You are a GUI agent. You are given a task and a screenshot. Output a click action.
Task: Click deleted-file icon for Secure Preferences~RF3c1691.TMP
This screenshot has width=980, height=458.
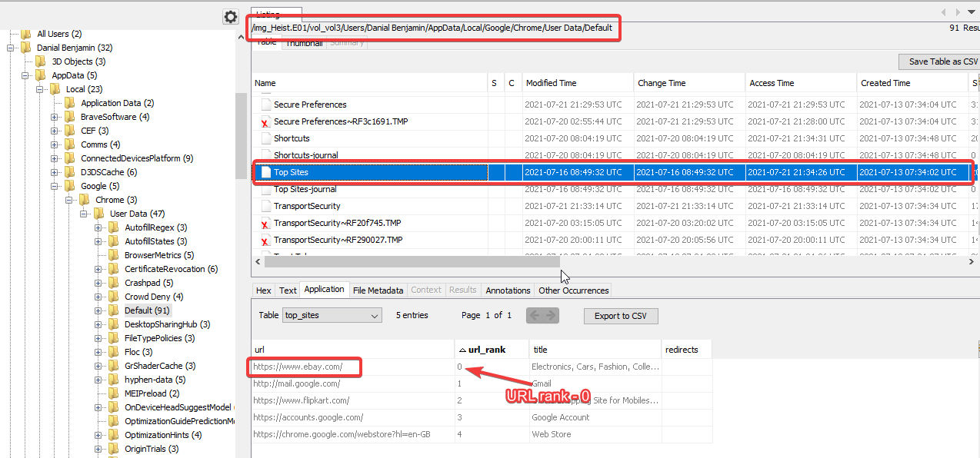[x=266, y=122]
